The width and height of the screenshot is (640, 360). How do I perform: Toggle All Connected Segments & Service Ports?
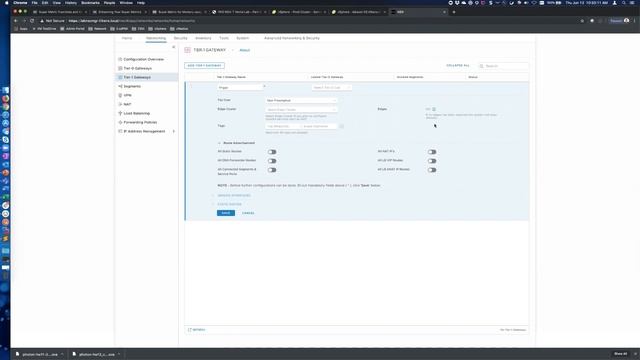(272, 170)
